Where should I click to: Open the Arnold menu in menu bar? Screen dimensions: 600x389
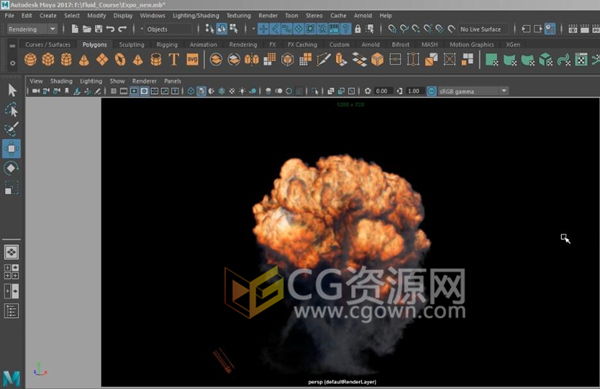pos(363,16)
